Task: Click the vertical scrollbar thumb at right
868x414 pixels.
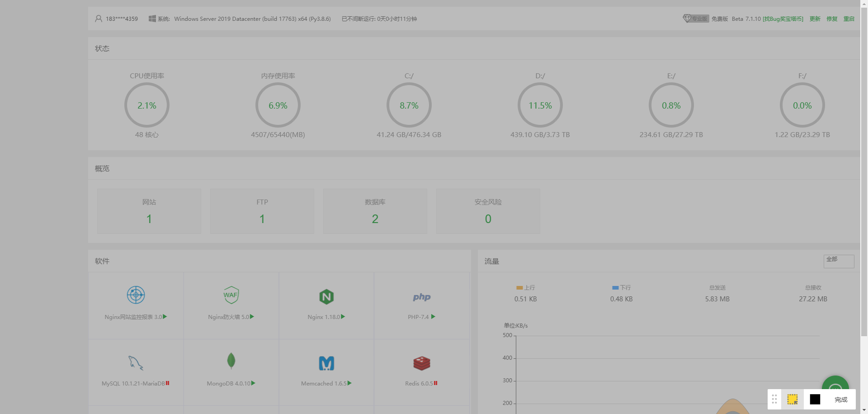Action: (864, 171)
